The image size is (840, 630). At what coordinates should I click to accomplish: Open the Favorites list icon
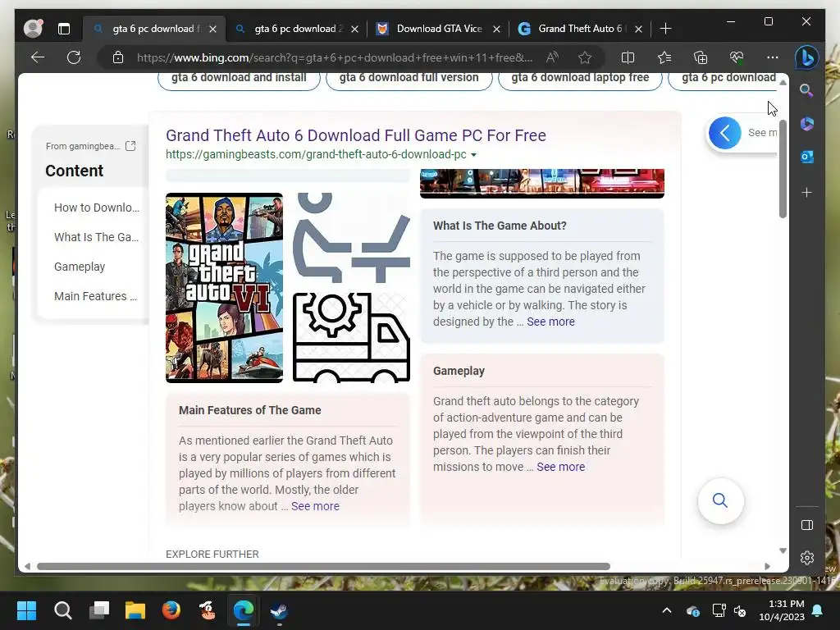[664, 57]
